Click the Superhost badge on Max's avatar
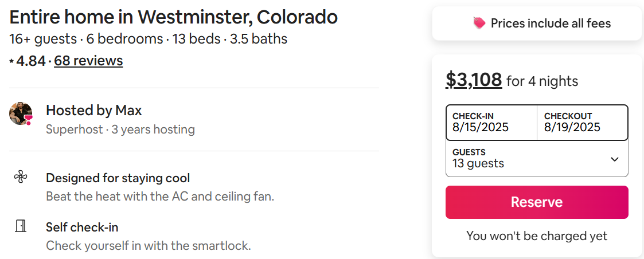 28,119
